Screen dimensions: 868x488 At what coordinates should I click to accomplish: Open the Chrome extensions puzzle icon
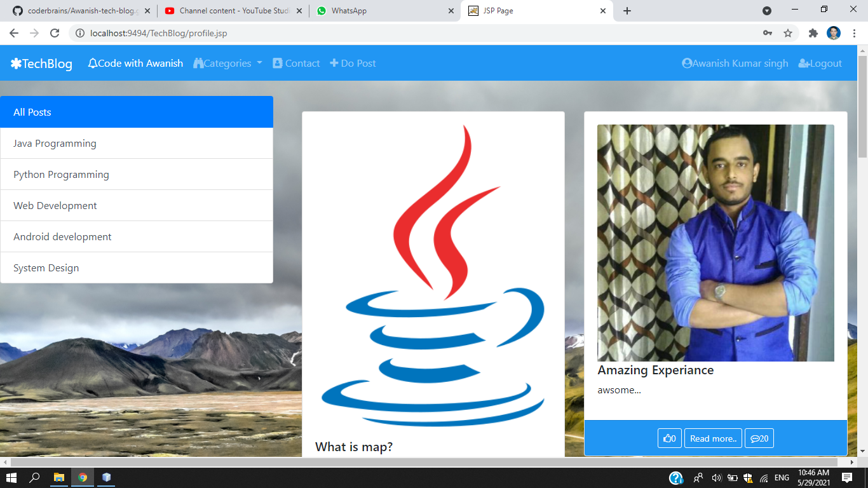coord(813,33)
